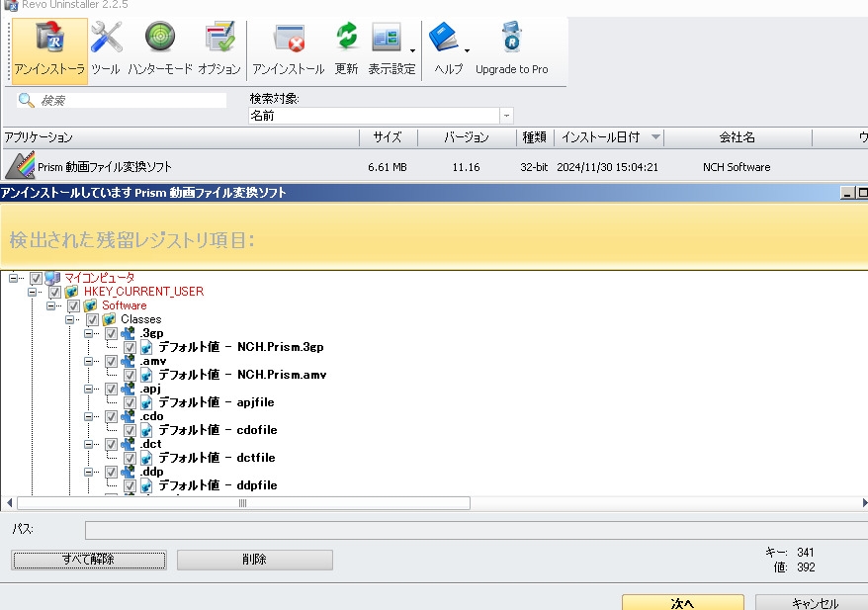Viewport: 868px width, 610px height.
Task: Click the 次へ button
Action: [682, 602]
